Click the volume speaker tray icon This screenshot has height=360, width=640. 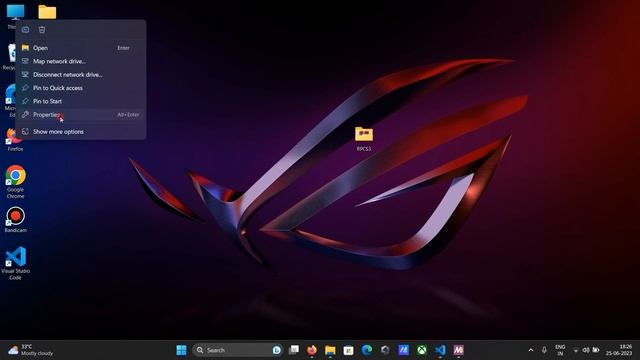[x=586, y=350]
